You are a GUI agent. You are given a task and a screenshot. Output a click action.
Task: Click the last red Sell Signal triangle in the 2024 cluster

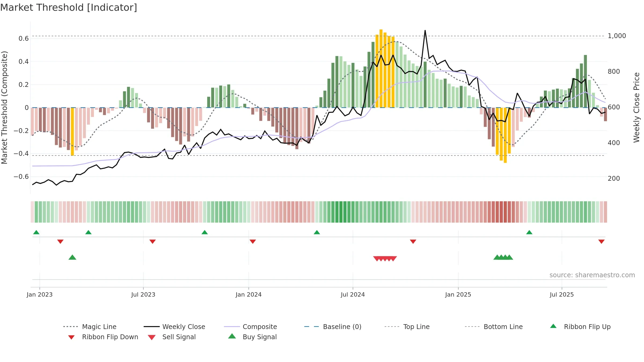pos(393,258)
